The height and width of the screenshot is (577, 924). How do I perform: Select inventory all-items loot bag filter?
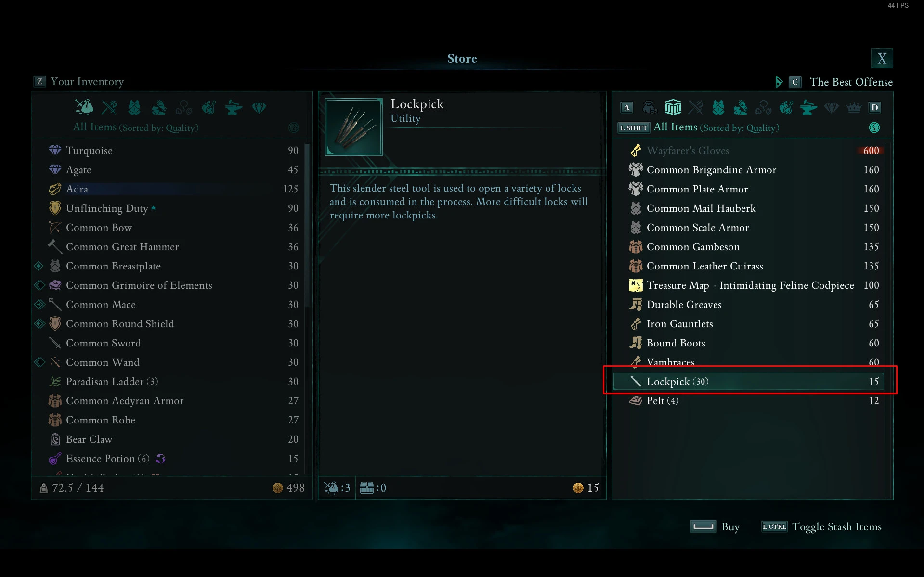pos(84,107)
